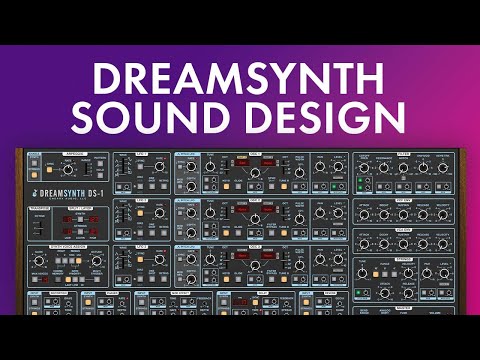Select the lit Strings 16' range button
Image resolution: width=480 pixels, height=360 pixels.
[376, 274]
